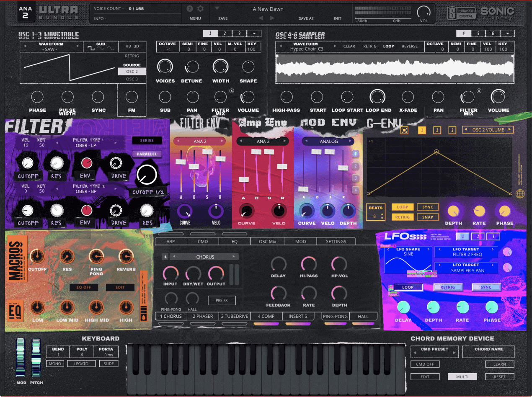Adjust the Detune knob
Viewport: 532px width, 397px height.
192,66
